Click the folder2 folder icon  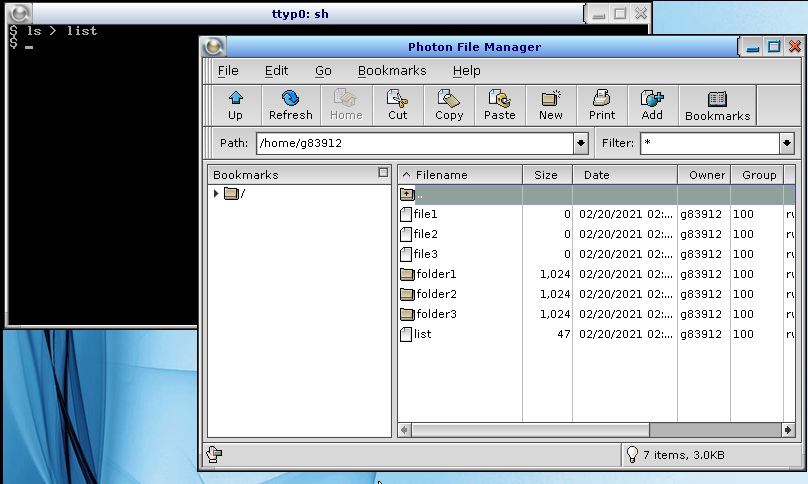407,294
